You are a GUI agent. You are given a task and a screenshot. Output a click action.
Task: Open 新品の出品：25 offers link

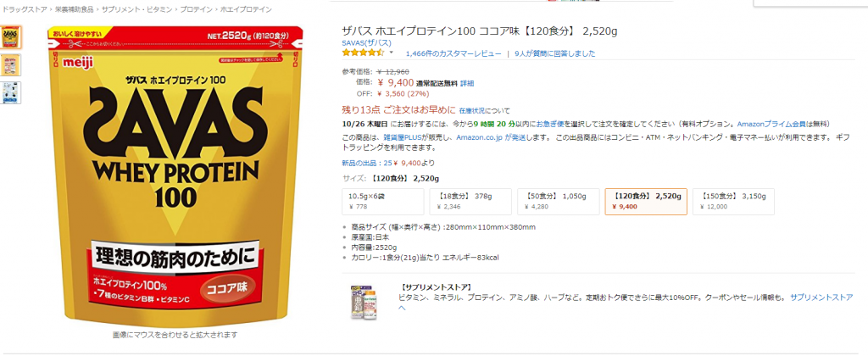pos(366,163)
